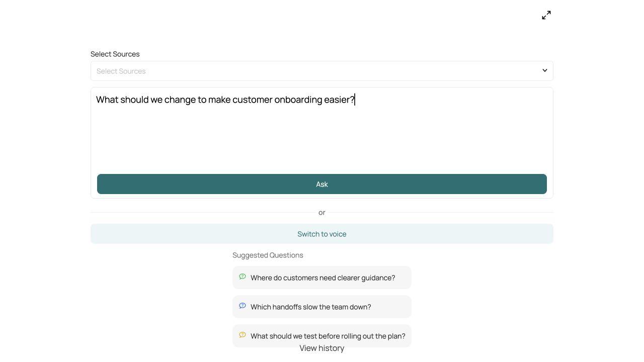The width and height of the screenshot is (644, 362).
Task: Open the Select Sources dropdown
Action: click(x=322, y=71)
